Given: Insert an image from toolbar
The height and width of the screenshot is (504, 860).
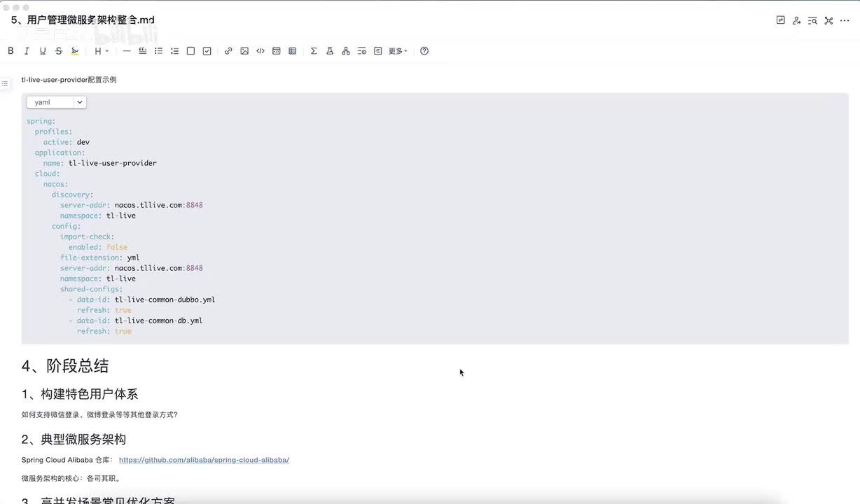Looking at the screenshot, I should (244, 51).
